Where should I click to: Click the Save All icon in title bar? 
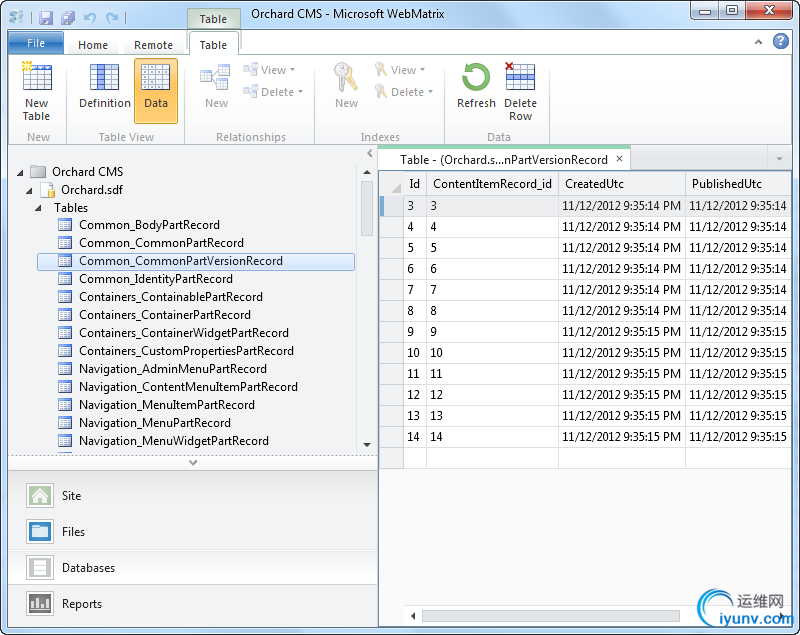coord(68,18)
